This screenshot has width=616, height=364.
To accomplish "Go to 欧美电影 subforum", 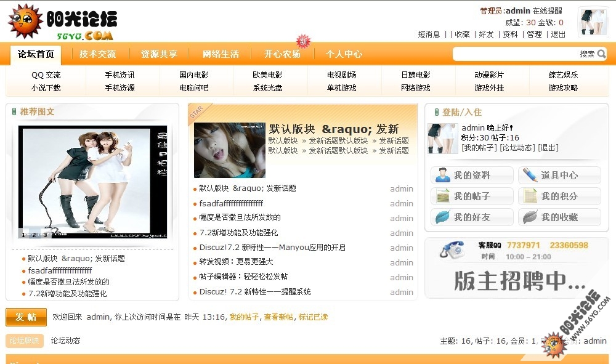I will 267,75.
